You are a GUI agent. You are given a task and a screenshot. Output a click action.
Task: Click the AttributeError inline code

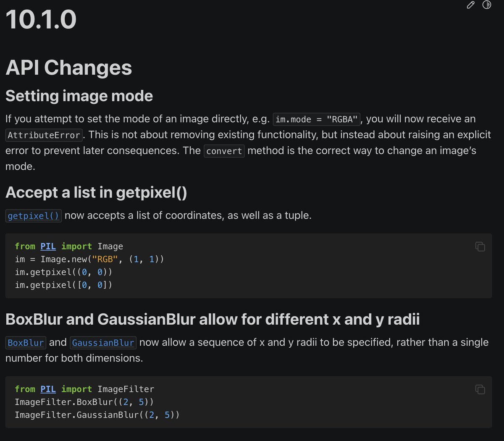pos(44,135)
